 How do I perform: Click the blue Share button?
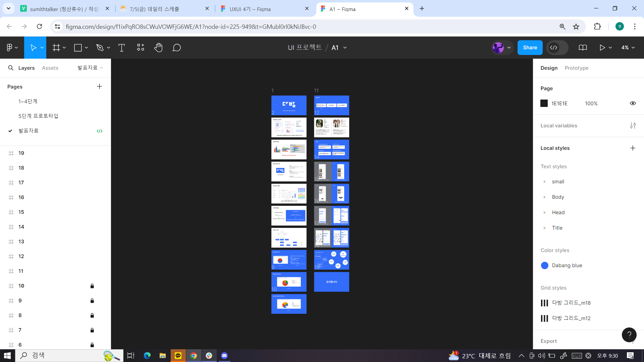[x=530, y=48]
